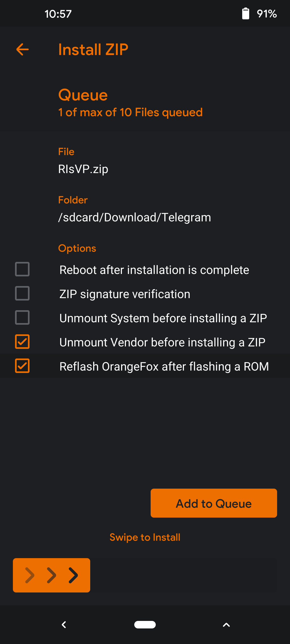Enable ZIP signature verification checkbox
The width and height of the screenshot is (290, 644).
[22, 293]
